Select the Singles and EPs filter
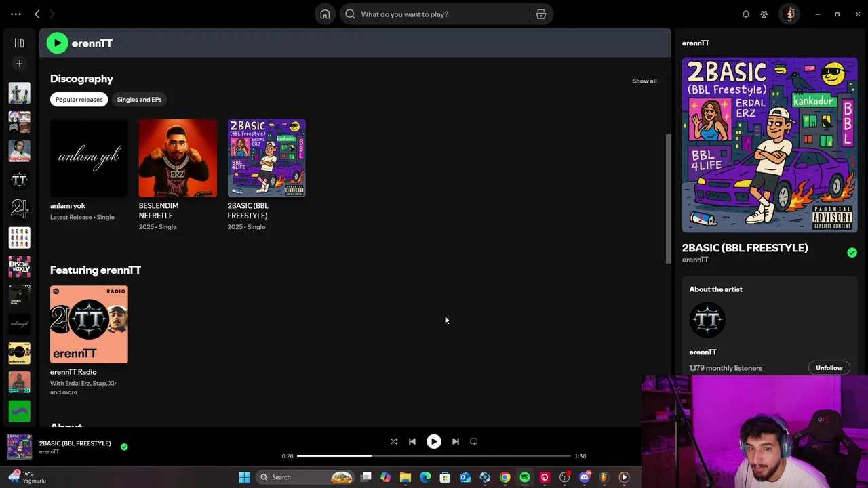The image size is (868, 488). click(139, 100)
